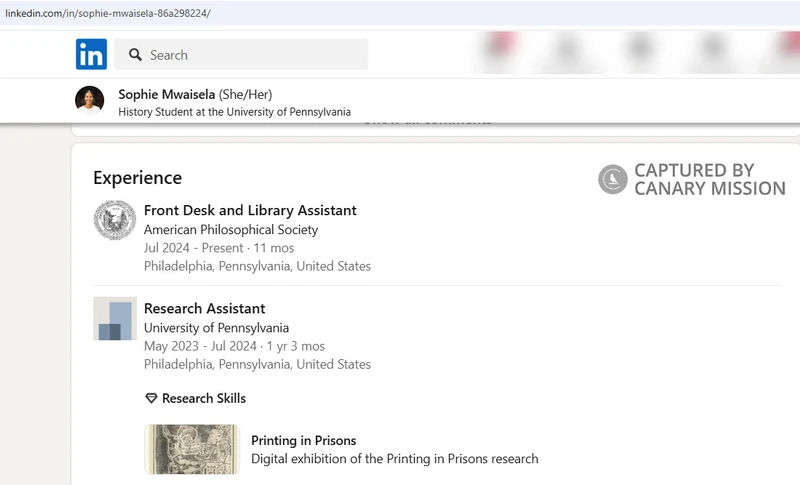The image size is (800, 485).
Task: Click the diamond icon beside Research Skills
Action: tap(151, 398)
